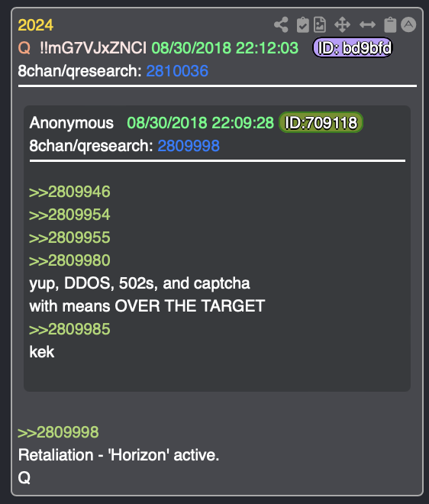429x504 pixels.
Task: Click the four-way move arrows icon
Action: (342, 24)
